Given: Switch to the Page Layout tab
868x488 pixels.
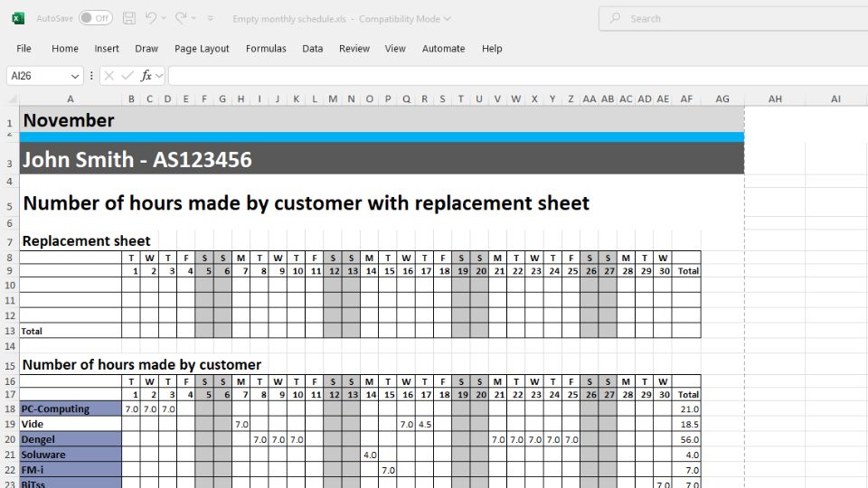Looking at the screenshot, I should click(x=202, y=49).
